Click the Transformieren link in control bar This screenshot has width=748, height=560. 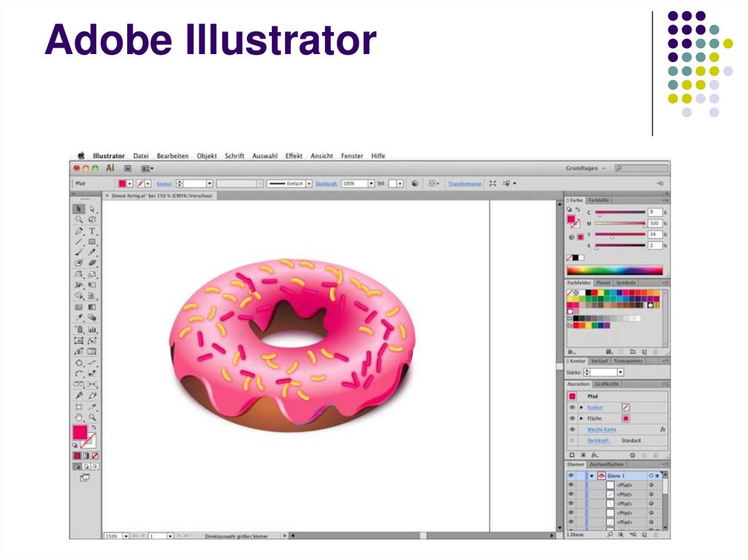coord(465,184)
